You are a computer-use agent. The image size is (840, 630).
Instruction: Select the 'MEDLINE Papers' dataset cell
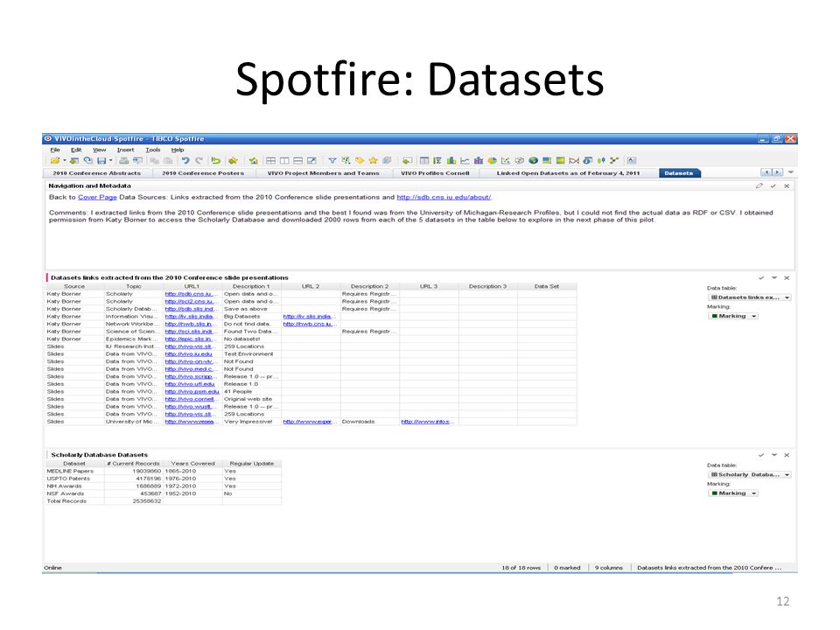coord(75,471)
